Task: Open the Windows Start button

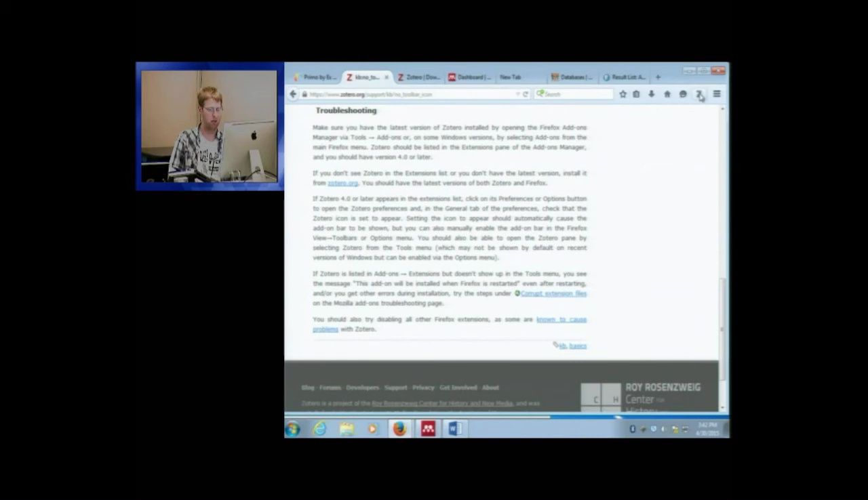Action: pos(293,429)
